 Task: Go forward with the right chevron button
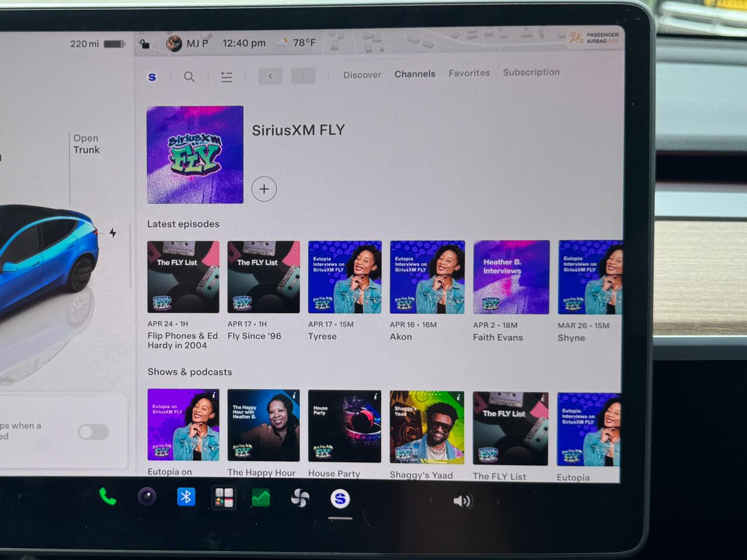303,76
